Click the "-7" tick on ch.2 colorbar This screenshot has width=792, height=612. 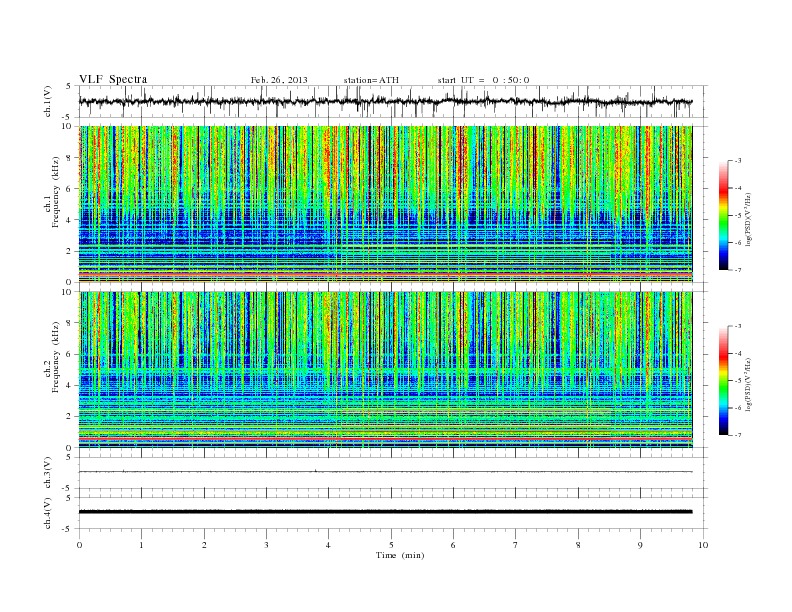(x=737, y=435)
